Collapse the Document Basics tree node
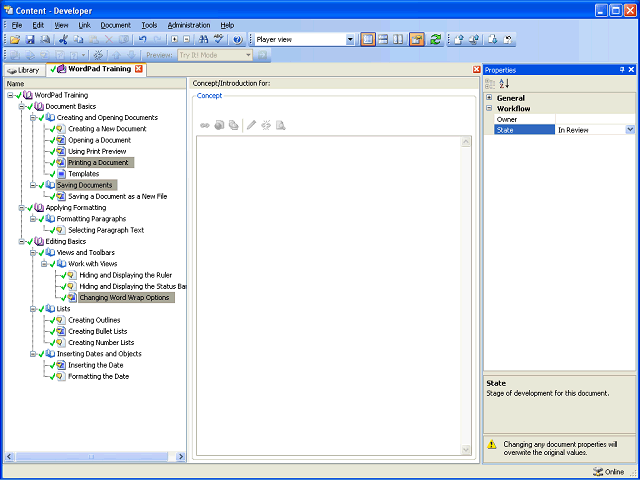 22,107
